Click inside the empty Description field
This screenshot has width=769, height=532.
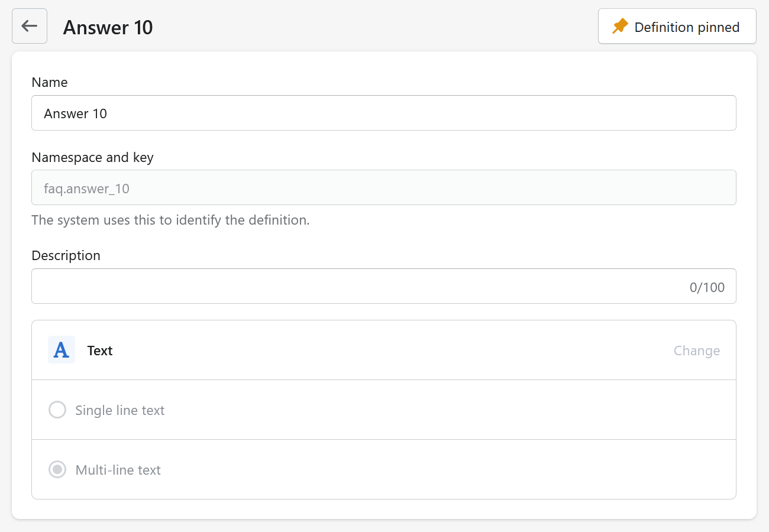pos(384,286)
